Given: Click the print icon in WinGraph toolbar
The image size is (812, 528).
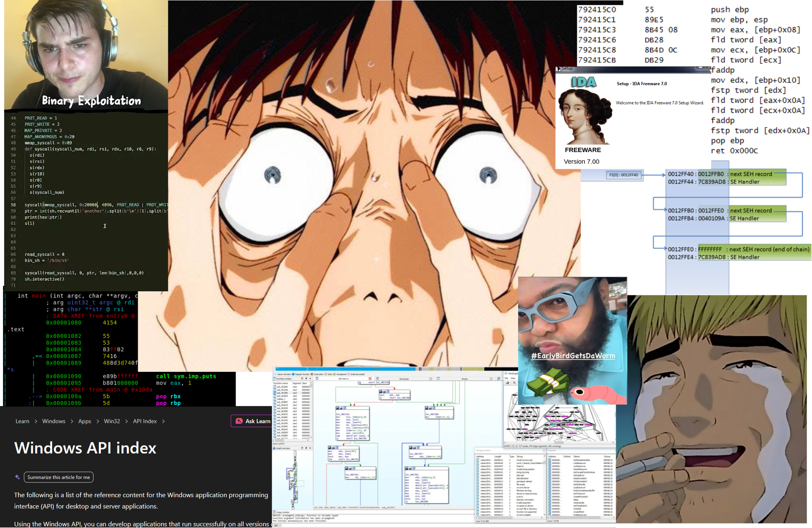Looking at the screenshot, I should click(507, 383).
